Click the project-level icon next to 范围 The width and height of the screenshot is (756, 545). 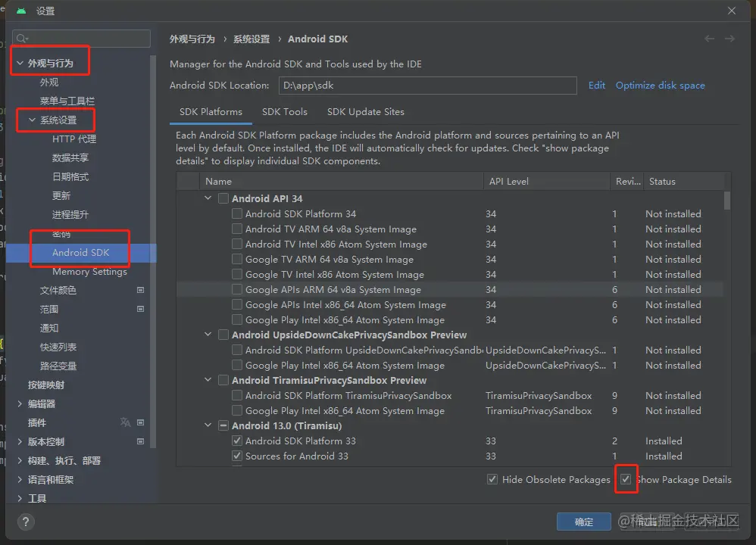click(x=140, y=309)
